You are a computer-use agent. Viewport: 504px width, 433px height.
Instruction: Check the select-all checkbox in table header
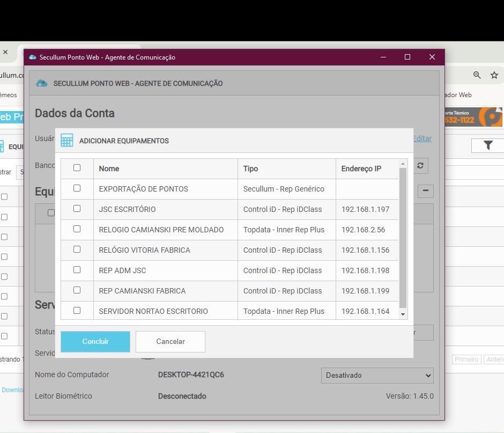click(x=77, y=168)
